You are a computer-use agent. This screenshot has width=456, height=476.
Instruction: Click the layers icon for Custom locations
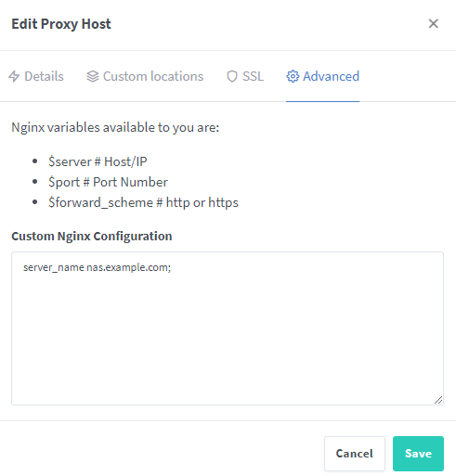point(93,76)
